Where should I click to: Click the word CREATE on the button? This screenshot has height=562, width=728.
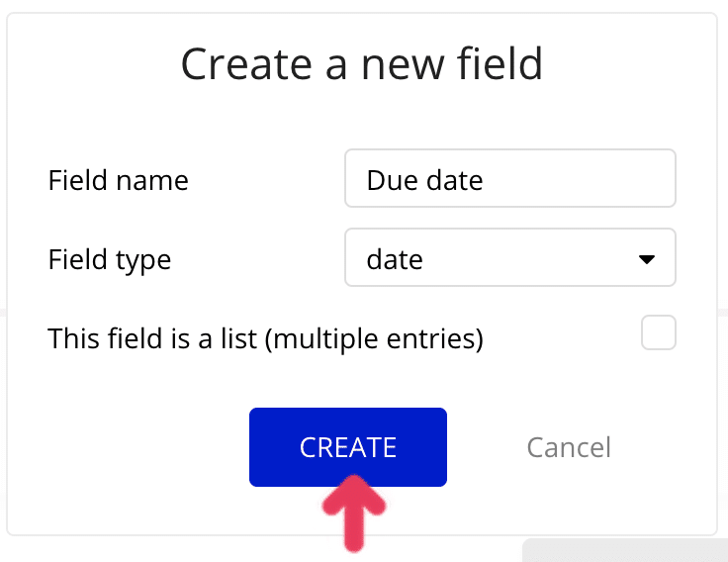(347, 447)
